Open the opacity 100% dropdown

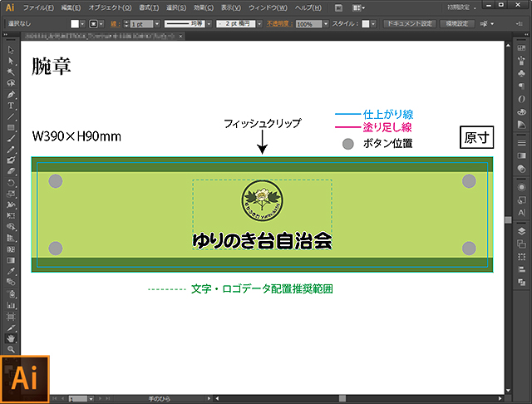(x=326, y=24)
